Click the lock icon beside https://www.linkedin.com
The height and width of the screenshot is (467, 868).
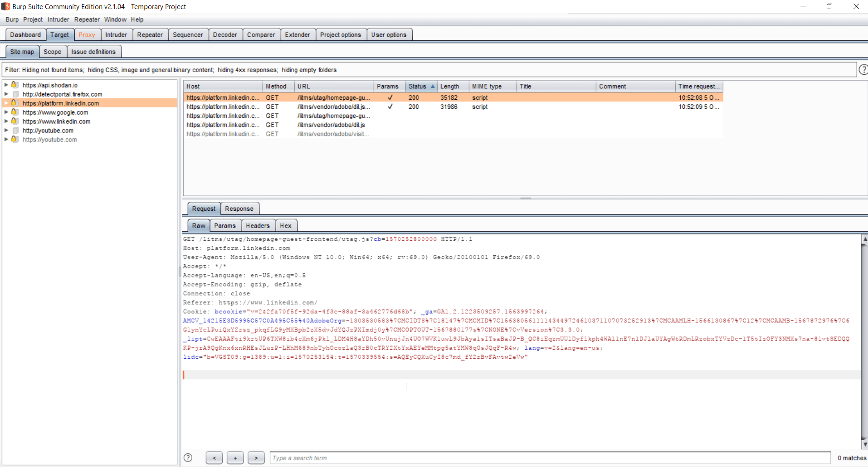15,121
